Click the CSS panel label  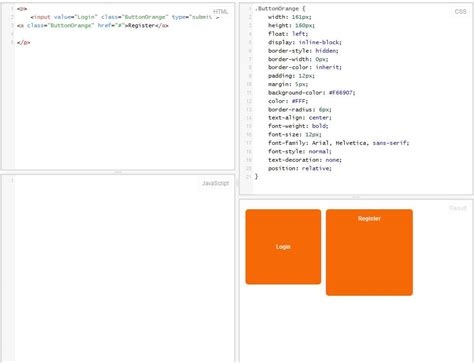point(460,12)
